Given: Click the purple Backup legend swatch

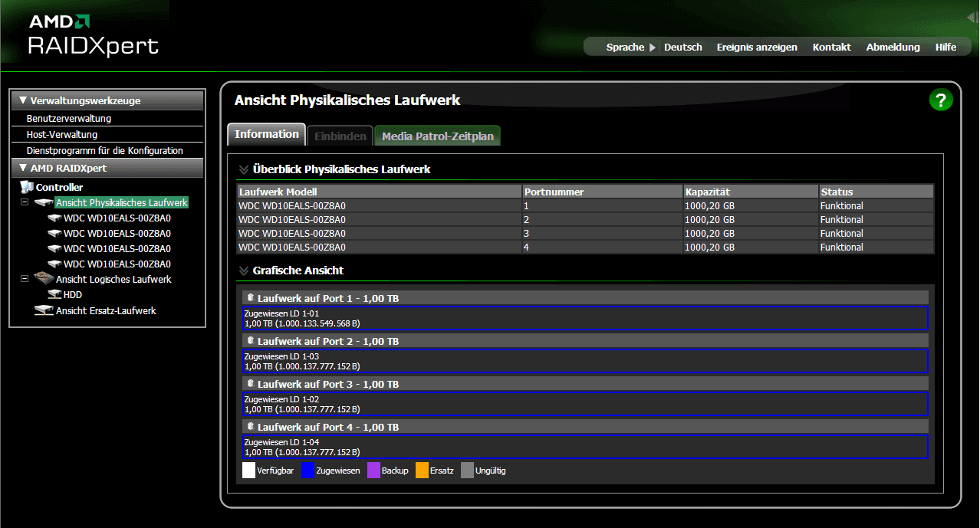Looking at the screenshot, I should tap(373, 470).
